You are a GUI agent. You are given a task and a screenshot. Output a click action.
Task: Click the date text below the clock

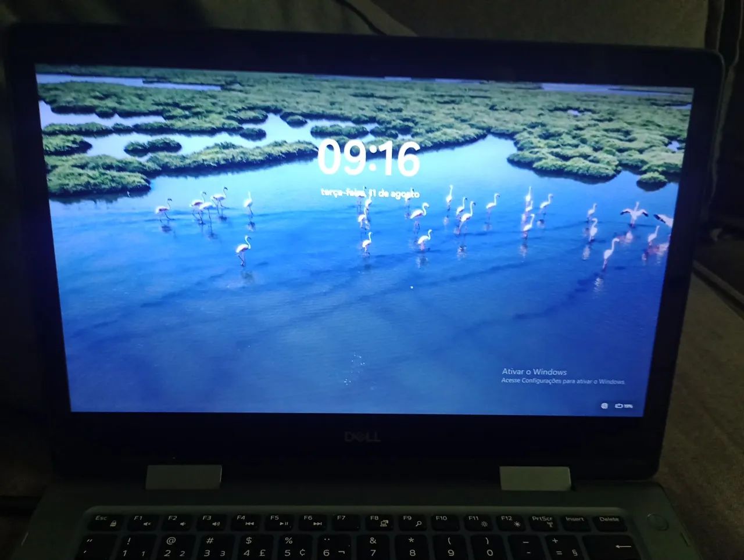coord(370,193)
